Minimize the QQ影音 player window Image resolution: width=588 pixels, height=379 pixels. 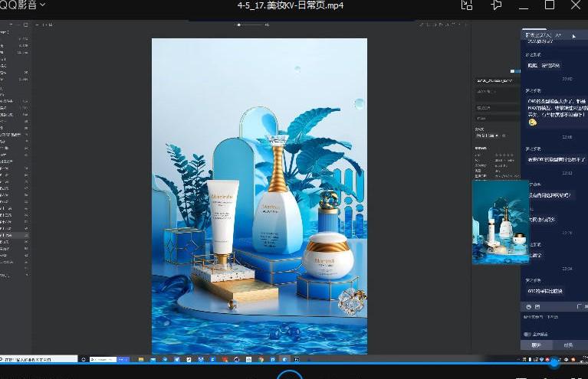pos(524,5)
